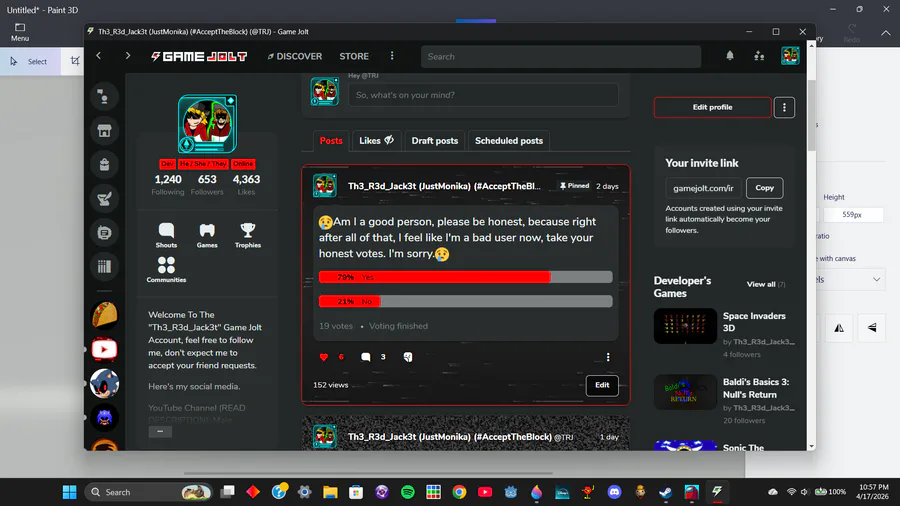Open comments on the pinned post

[x=366, y=357]
